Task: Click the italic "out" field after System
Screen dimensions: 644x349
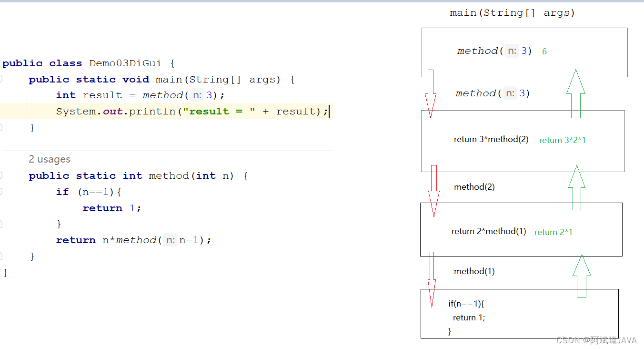Action: point(113,111)
